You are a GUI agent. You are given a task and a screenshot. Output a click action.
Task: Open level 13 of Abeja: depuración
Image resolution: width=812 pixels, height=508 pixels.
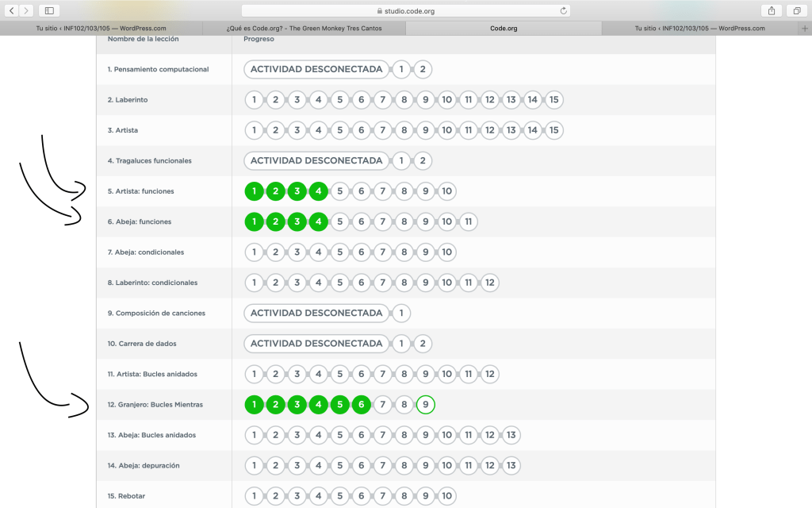coord(511,466)
